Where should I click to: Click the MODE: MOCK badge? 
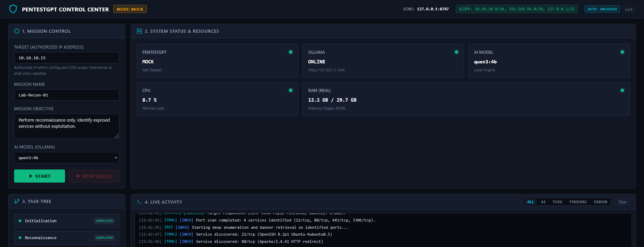coord(130,9)
